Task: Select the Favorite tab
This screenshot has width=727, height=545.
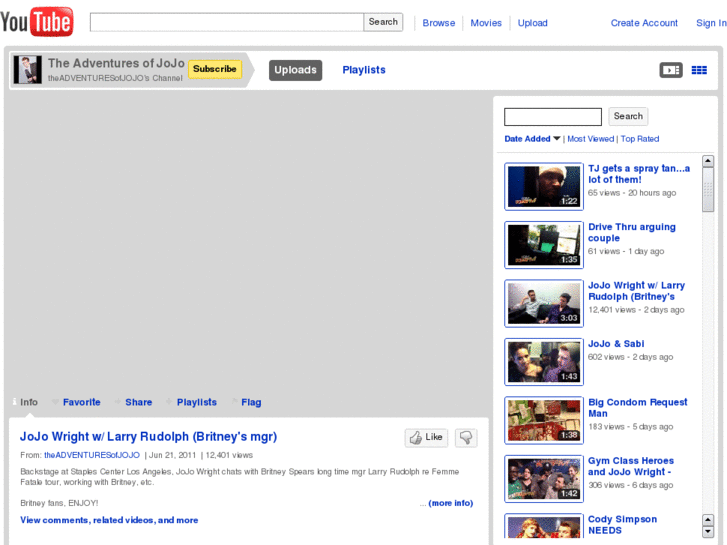Action: point(77,402)
